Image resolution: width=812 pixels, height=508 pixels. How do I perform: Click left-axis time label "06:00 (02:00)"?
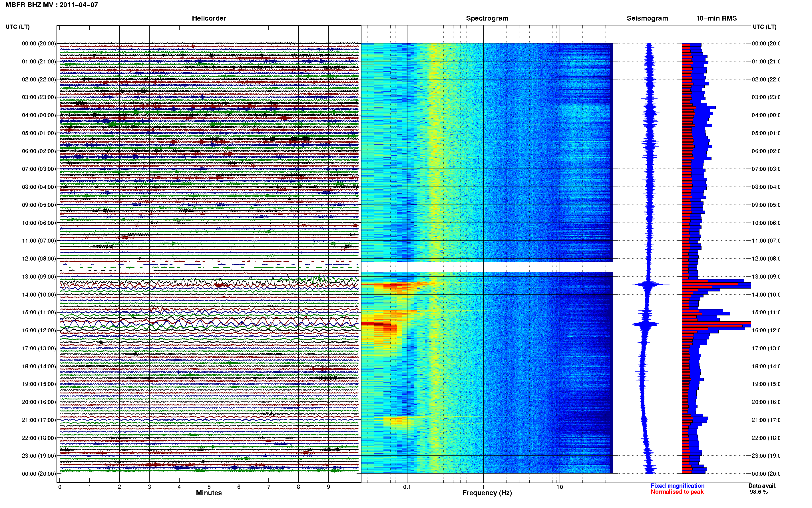tap(39, 151)
